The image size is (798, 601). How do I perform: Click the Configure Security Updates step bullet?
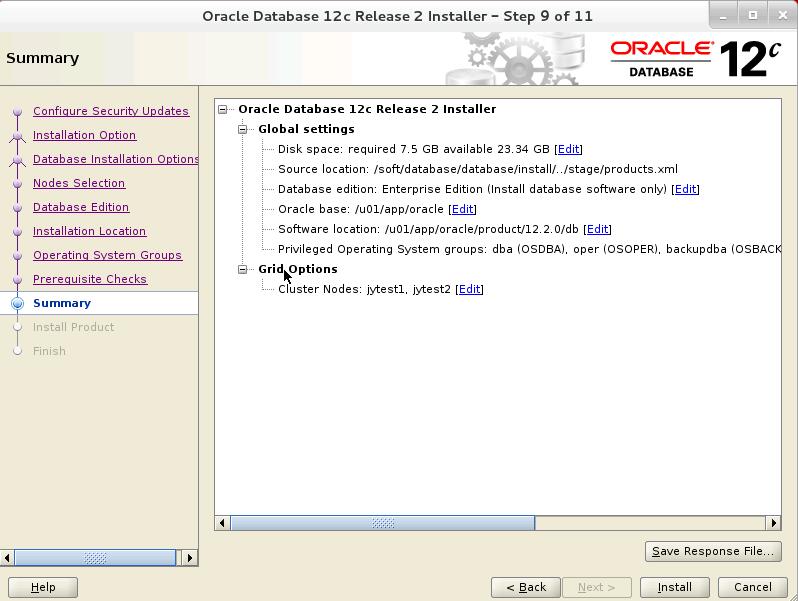(x=17, y=111)
